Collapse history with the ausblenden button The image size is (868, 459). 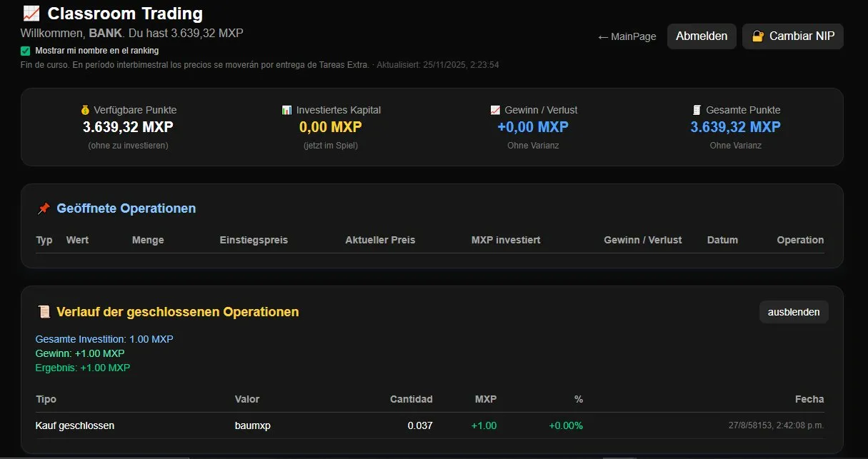coord(793,312)
